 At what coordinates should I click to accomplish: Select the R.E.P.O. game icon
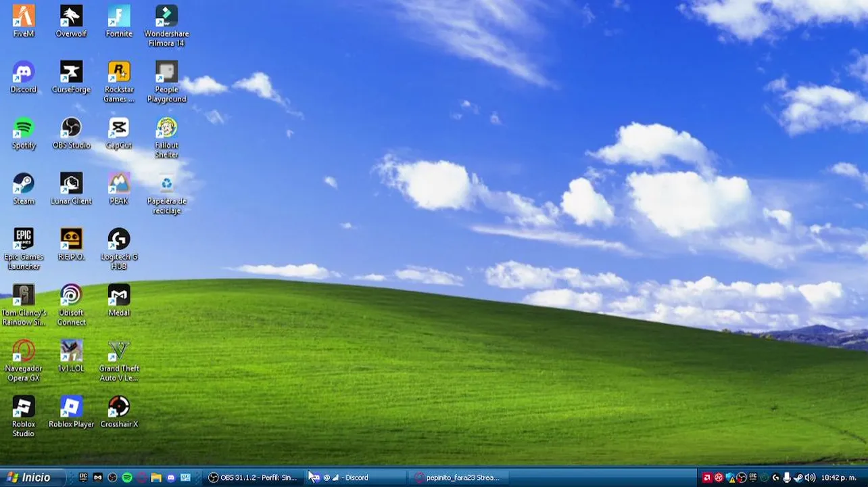click(x=71, y=245)
